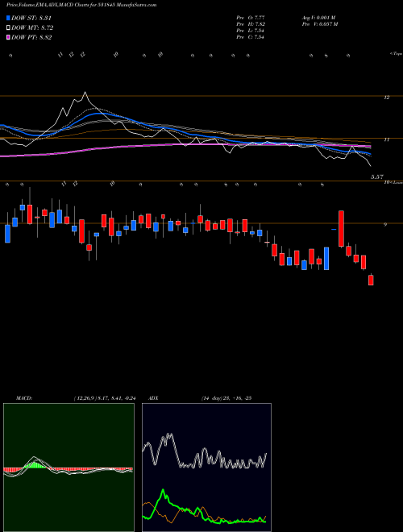Click the Pre V: 0.037 M value
403x532 pixels.
point(319,24)
